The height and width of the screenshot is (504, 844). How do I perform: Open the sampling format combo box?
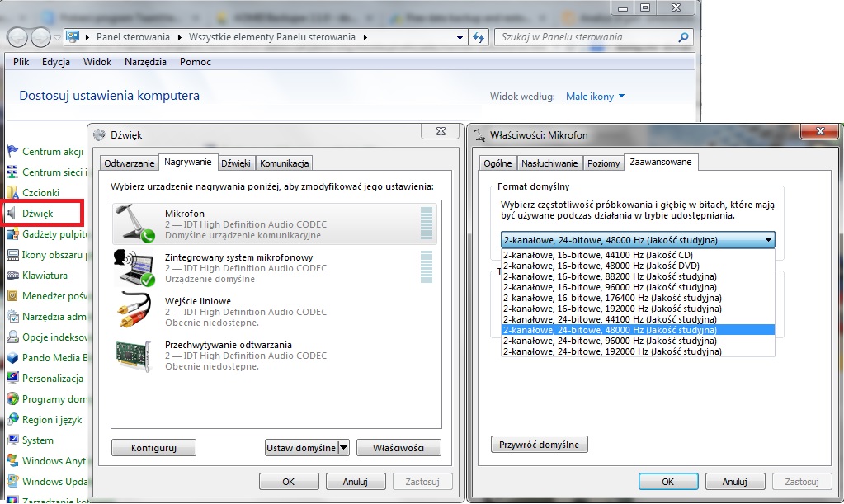point(638,240)
